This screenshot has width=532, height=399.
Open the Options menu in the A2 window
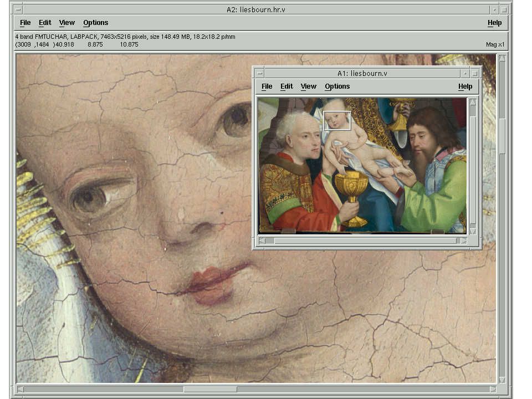click(x=96, y=23)
